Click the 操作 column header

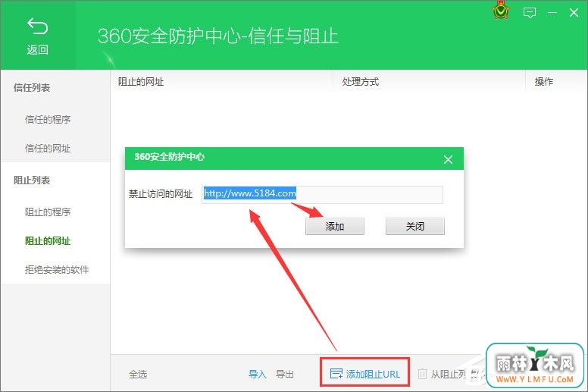click(544, 82)
